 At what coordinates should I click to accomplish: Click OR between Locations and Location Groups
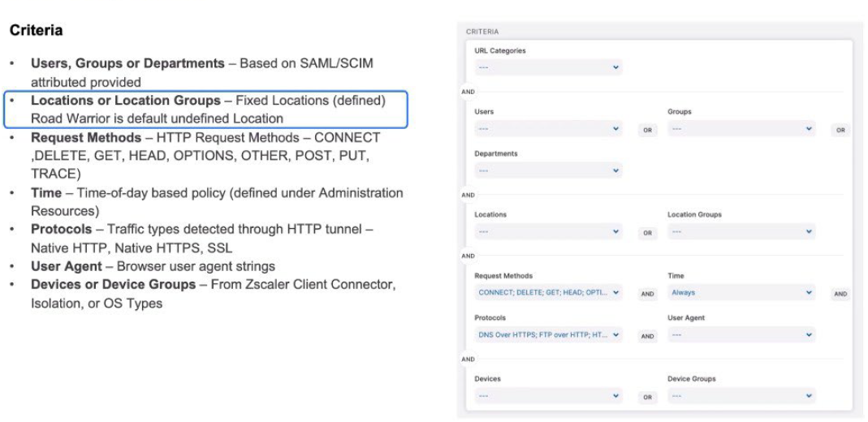click(x=647, y=233)
